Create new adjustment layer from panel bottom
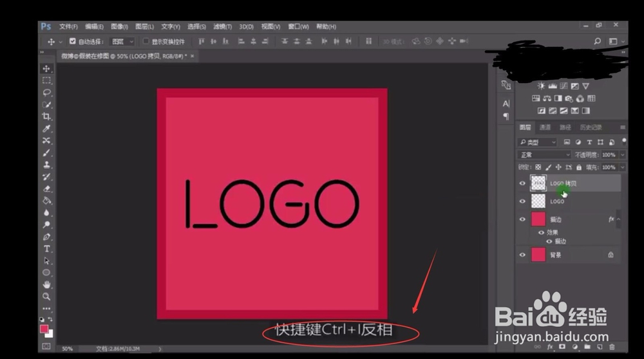 pyautogui.click(x=574, y=347)
